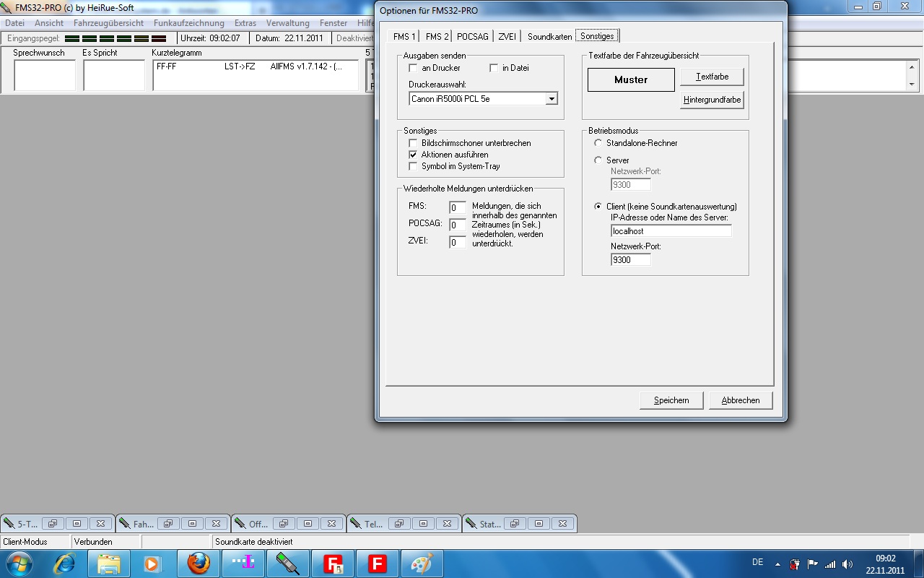
Task: Open the Fahrzeugübersicht menu
Action: pos(108,23)
